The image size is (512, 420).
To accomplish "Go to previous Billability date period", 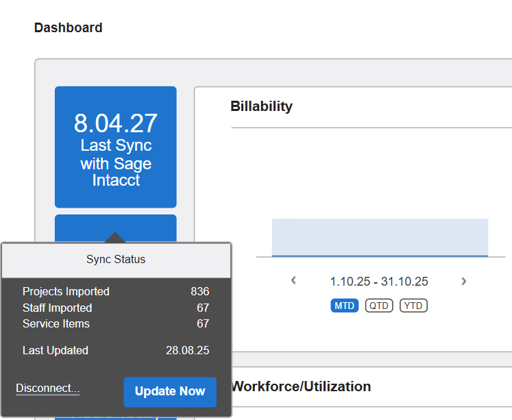I will pos(293,281).
